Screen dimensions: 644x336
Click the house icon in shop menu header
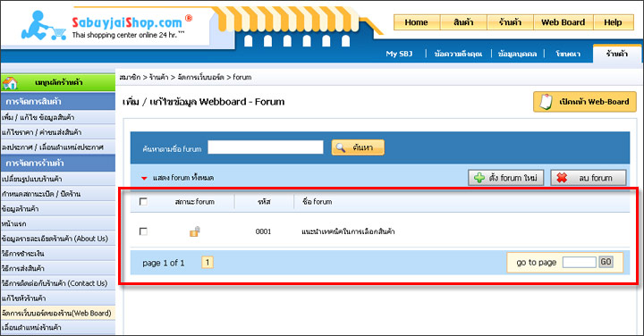10,83
